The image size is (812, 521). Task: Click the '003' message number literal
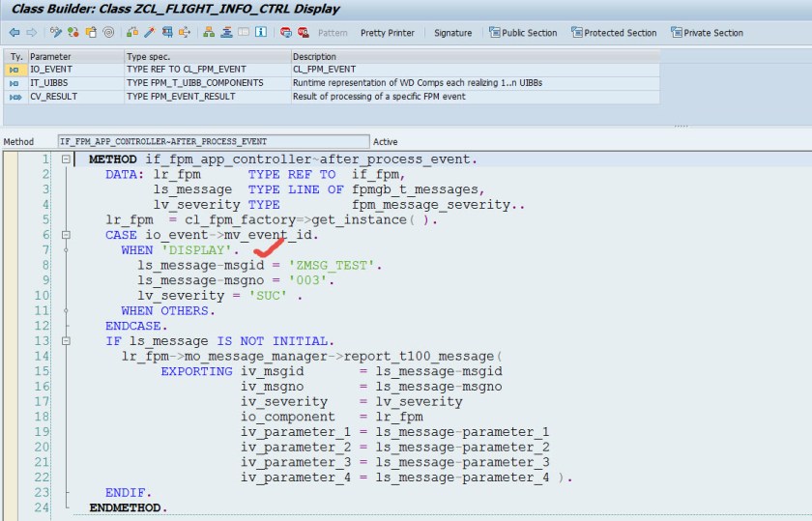307,280
